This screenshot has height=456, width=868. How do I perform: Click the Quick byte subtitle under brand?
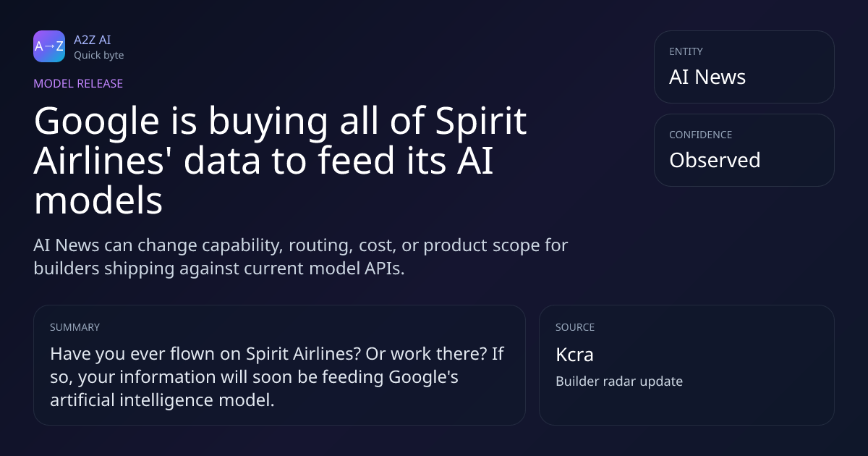(x=98, y=55)
